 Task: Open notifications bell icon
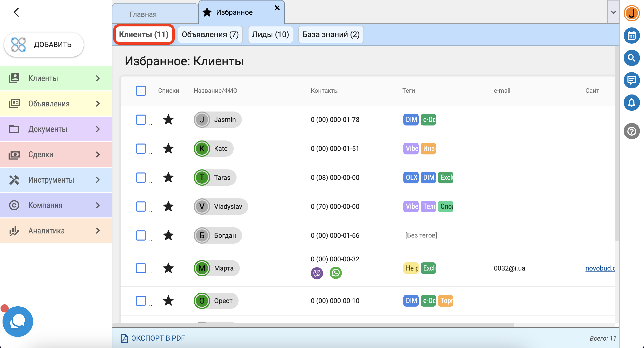tap(632, 103)
